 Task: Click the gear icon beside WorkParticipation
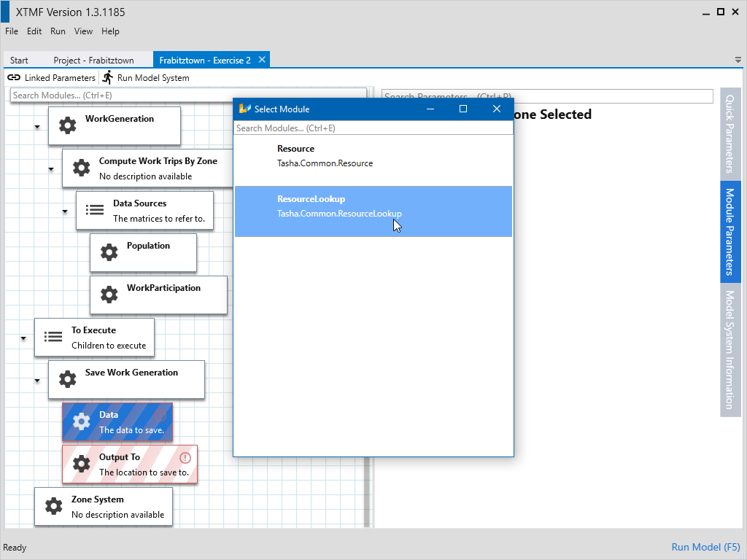click(x=109, y=295)
